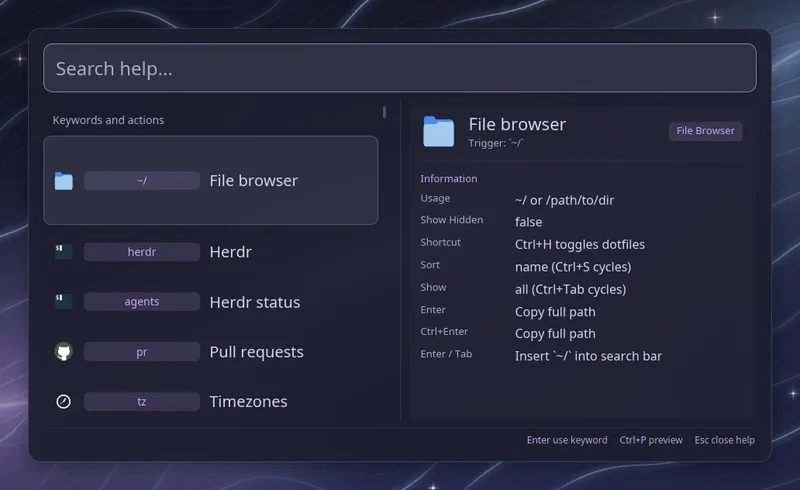Choose the Herdr status list entry
The height and width of the screenshot is (490, 800).
pos(211,302)
